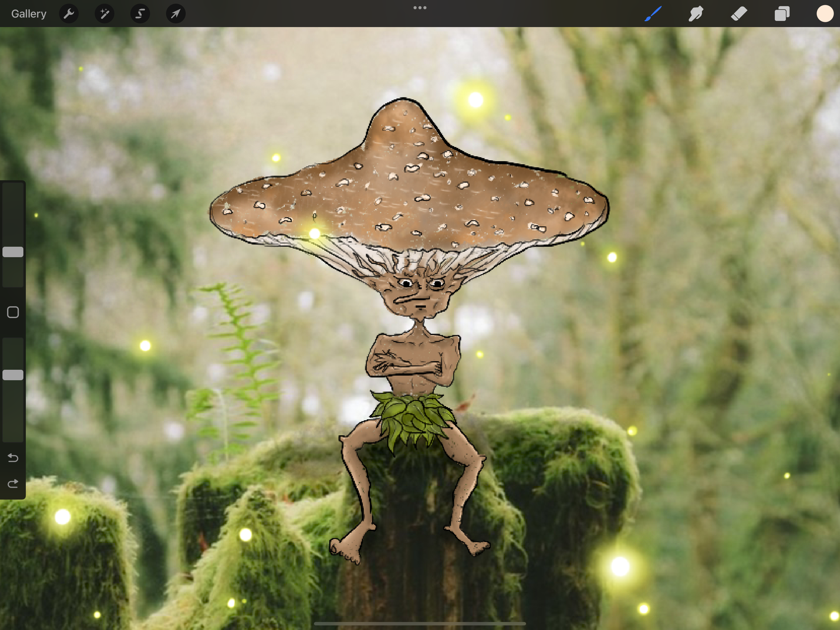Open the Actions wrench menu
The width and height of the screenshot is (840, 630).
[x=69, y=14]
